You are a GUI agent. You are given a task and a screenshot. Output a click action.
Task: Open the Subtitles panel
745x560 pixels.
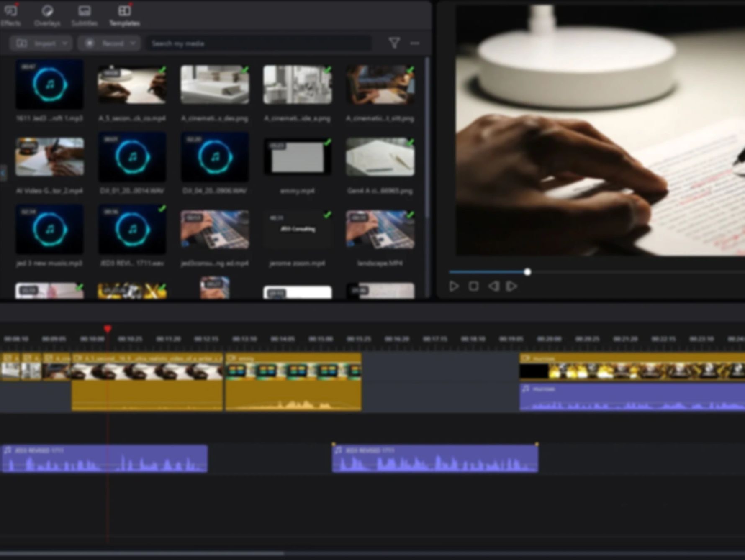coord(84,15)
